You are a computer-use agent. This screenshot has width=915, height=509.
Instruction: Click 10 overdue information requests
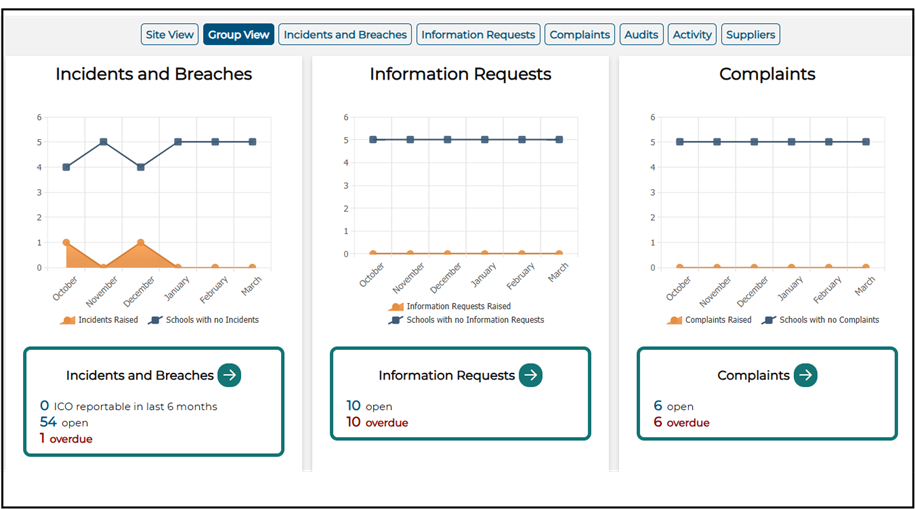[x=377, y=423]
